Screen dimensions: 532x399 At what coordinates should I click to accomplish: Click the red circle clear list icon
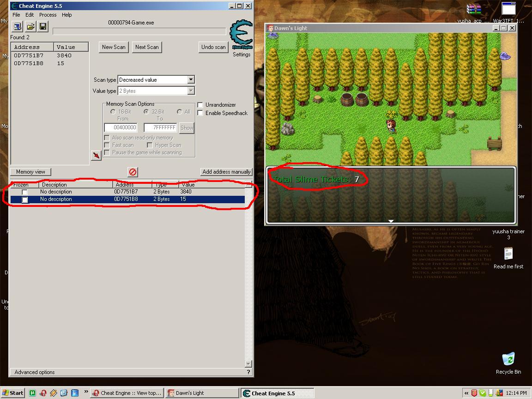coord(133,172)
